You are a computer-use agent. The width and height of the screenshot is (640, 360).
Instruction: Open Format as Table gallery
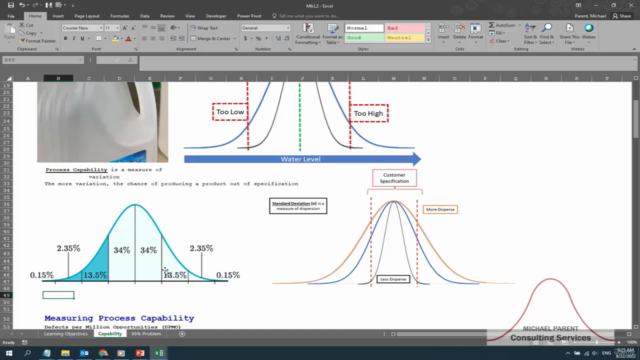click(333, 33)
